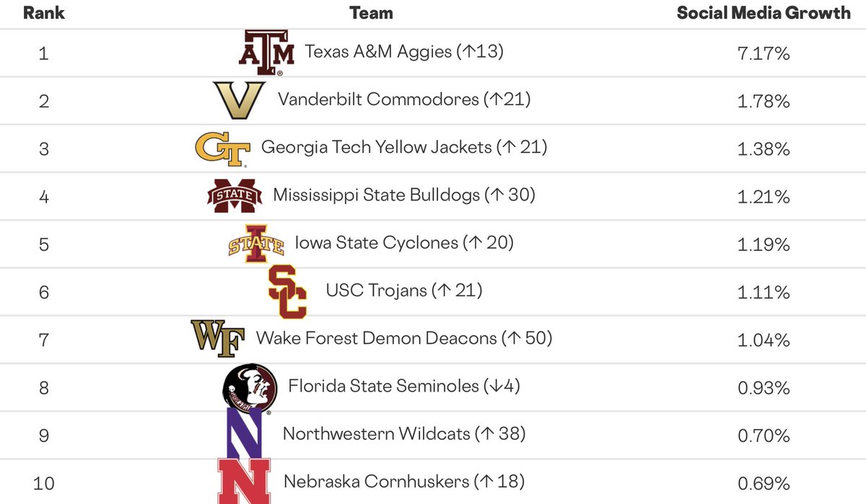The image size is (866, 504).
Task: Click the 7.17% growth value
Action: (764, 53)
